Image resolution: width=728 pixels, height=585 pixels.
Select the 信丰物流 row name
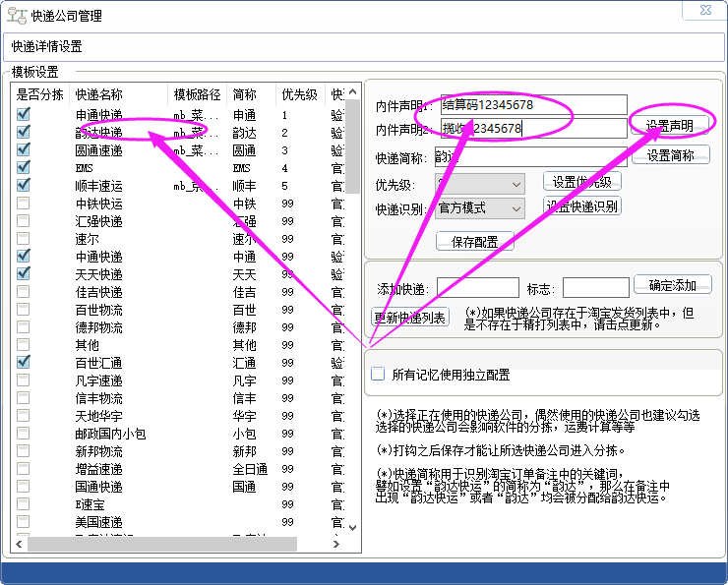click(x=99, y=398)
